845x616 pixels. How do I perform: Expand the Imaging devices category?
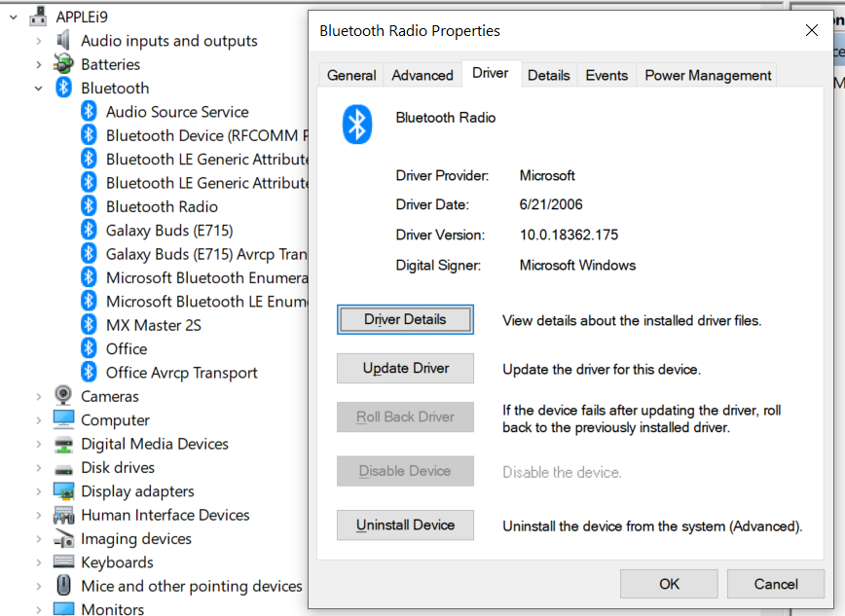point(38,539)
